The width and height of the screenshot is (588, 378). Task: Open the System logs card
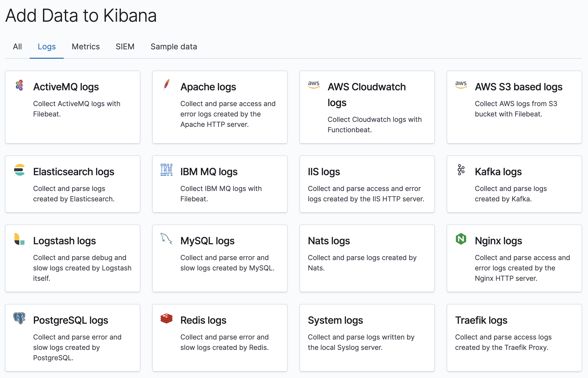367,338
